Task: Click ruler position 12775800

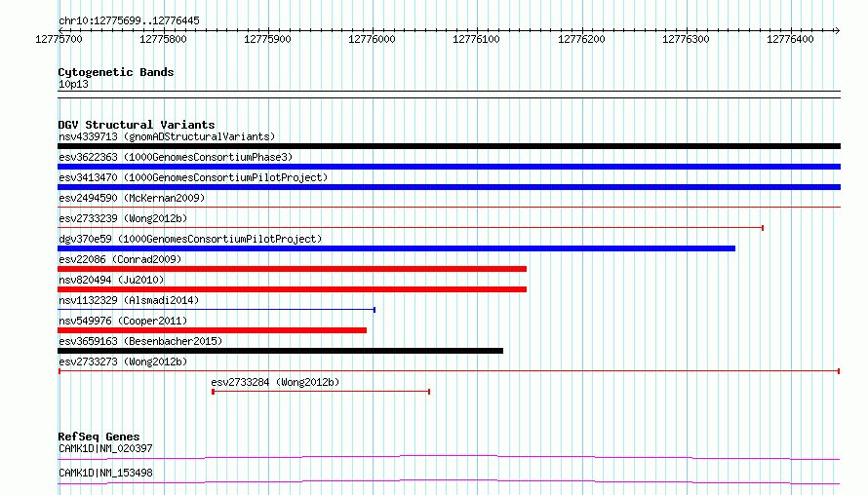Action: (x=163, y=39)
